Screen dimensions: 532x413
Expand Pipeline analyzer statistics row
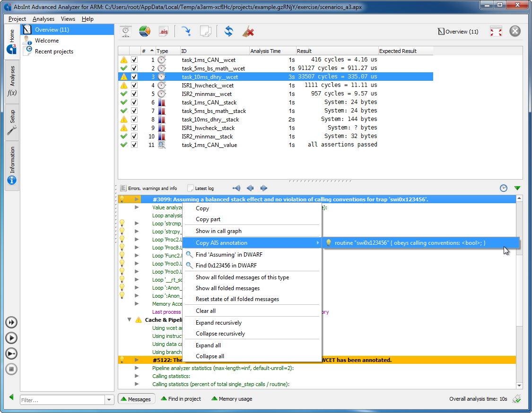click(137, 368)
